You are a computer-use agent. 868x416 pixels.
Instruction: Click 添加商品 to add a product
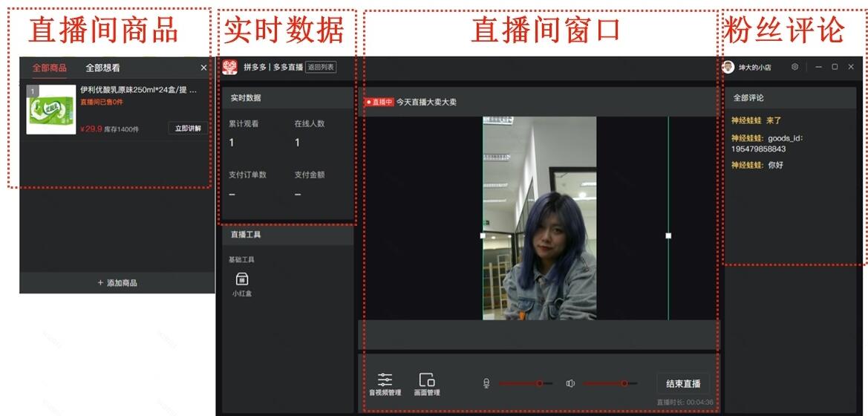[117, 283]
